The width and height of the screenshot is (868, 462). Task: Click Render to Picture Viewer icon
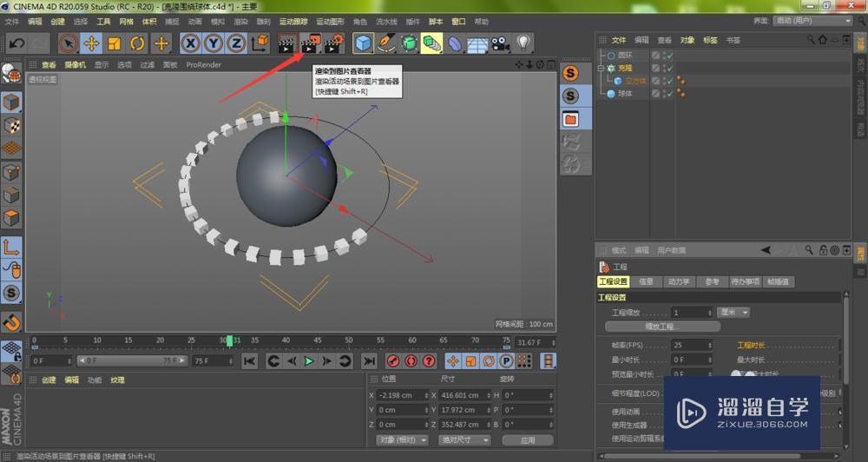tap(311, 43)
